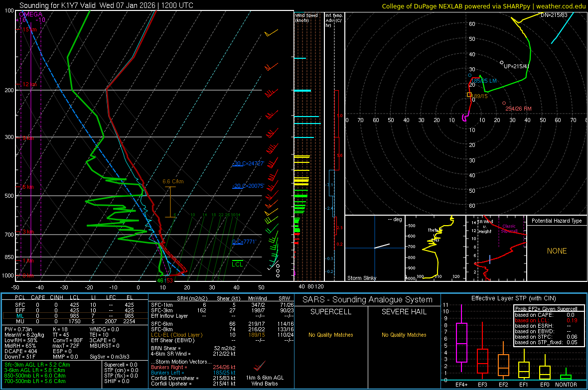The image size is (588, 390).
Task: Select the SFC parcel row
Action: [75, 305]
